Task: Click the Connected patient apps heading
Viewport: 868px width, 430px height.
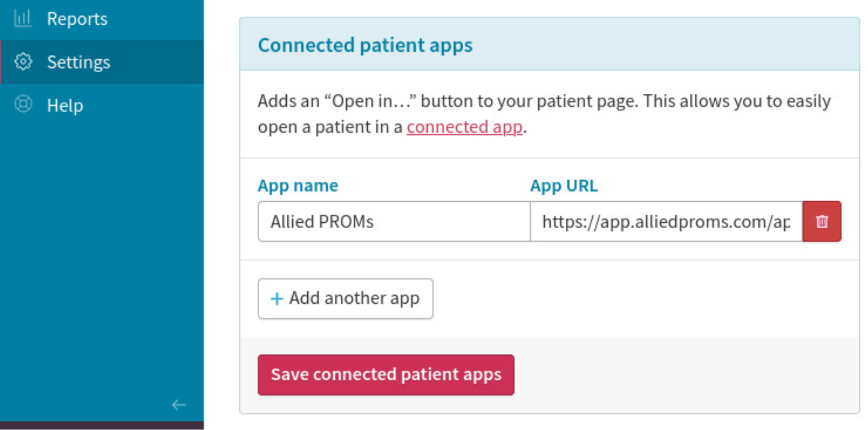Action: point(365,45)
